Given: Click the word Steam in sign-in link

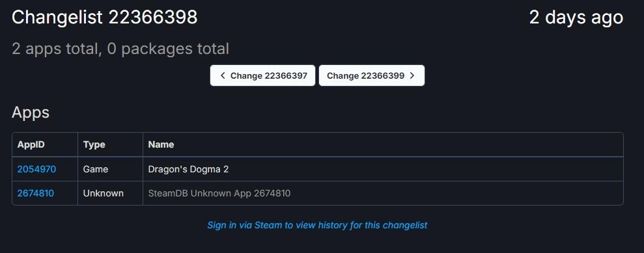Looking at the screenshot, I should 268,225.
